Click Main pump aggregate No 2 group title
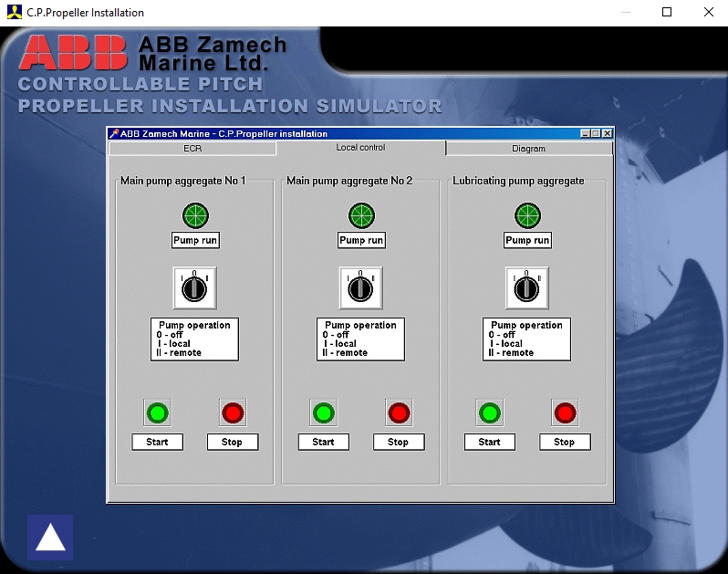Image resolution: width=728 pixels, height=574 pixels. click(349, 181)
